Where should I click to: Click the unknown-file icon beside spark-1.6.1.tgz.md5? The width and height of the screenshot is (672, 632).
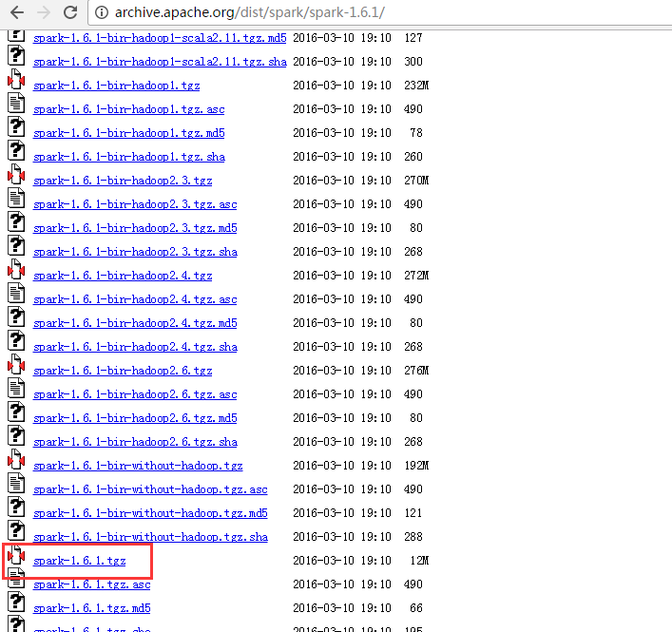16,603
